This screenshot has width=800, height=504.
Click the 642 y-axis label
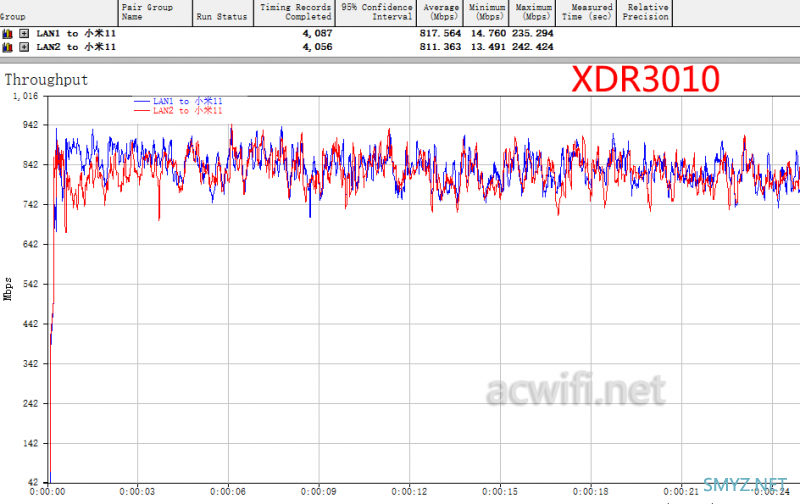coord(30,244)
